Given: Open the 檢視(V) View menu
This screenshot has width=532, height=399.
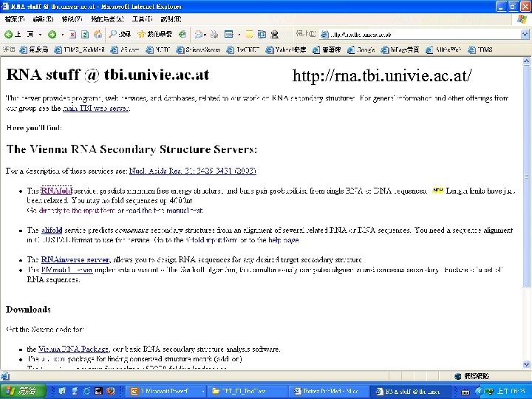Looking at the screenshot, I should [72, 19].
